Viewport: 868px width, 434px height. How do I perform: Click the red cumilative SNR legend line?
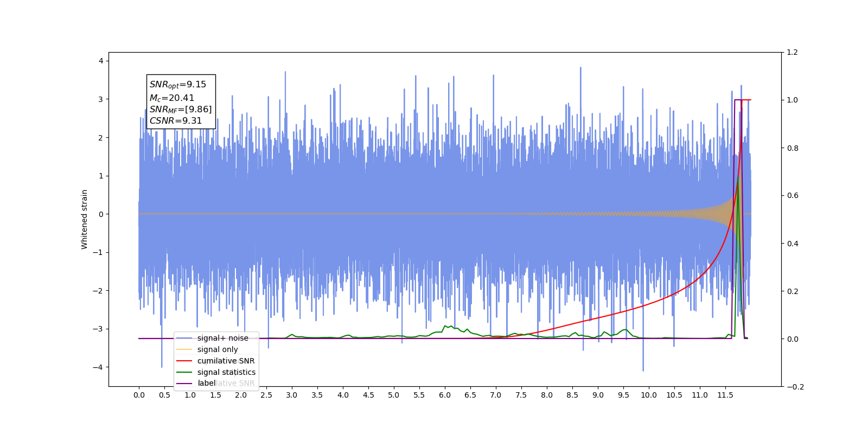pos(184,361)
